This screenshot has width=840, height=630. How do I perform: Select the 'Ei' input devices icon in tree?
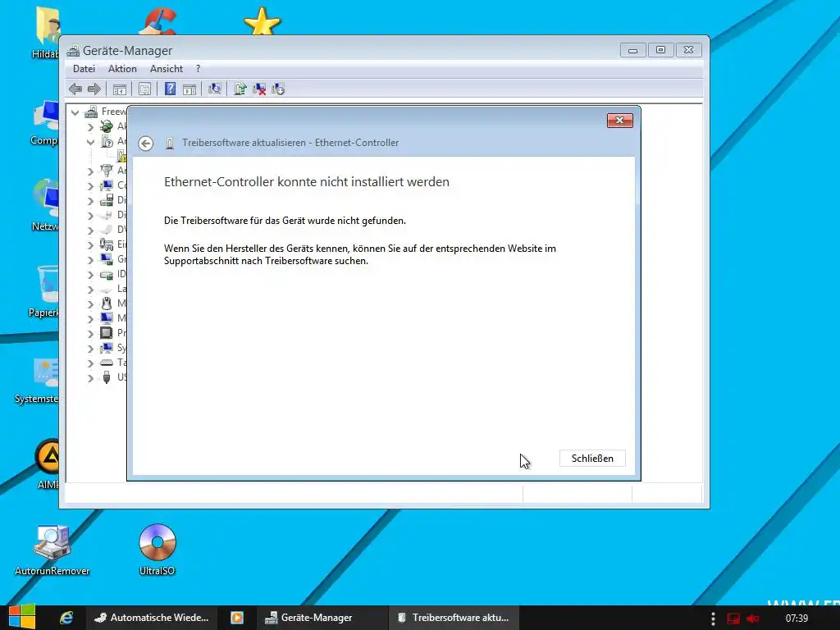pos(107,244)
